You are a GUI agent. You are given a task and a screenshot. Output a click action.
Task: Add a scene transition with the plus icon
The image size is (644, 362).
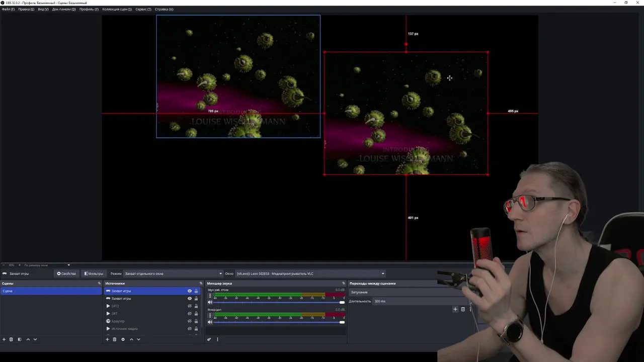[x=455, y=309]
